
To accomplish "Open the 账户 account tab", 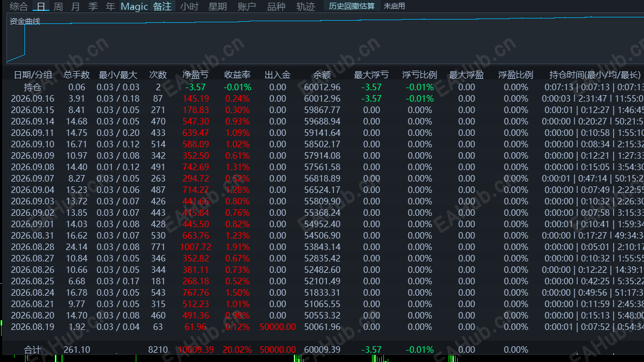I will pyautogui.click(x=247, y=6).
